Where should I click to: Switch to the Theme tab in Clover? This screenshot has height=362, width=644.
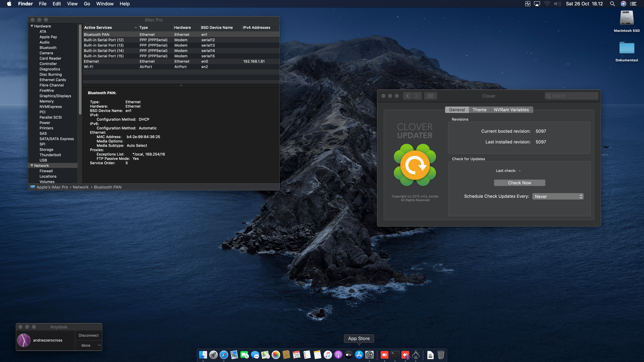pos(479,110)
